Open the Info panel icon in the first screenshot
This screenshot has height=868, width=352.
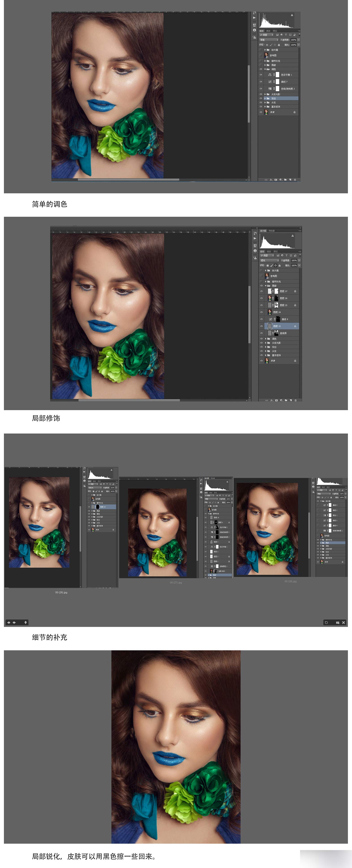pyautogui.click(x=255, y=30)
